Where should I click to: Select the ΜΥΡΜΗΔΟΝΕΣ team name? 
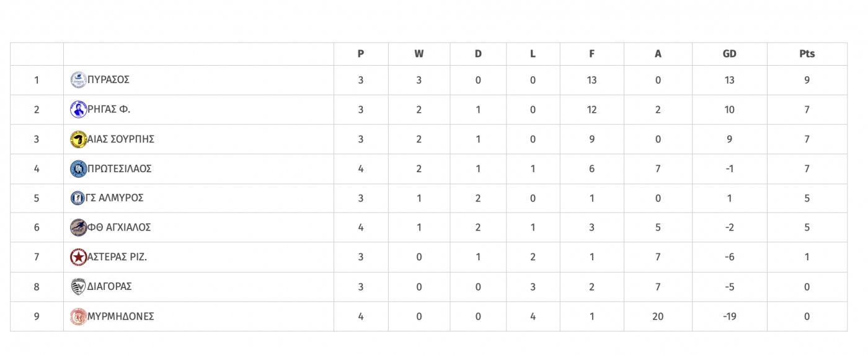[x=121, y=317]
